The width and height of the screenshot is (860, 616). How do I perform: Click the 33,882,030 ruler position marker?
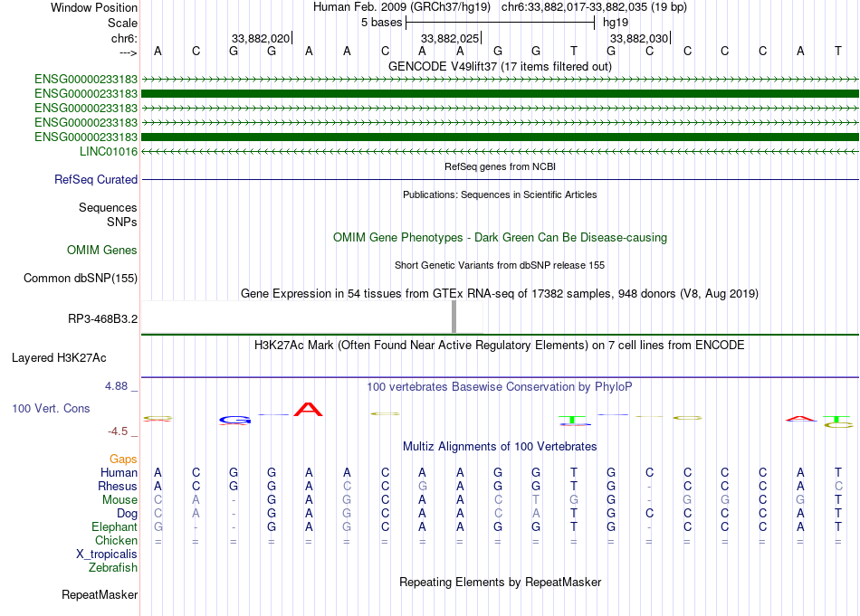(639, 38)
